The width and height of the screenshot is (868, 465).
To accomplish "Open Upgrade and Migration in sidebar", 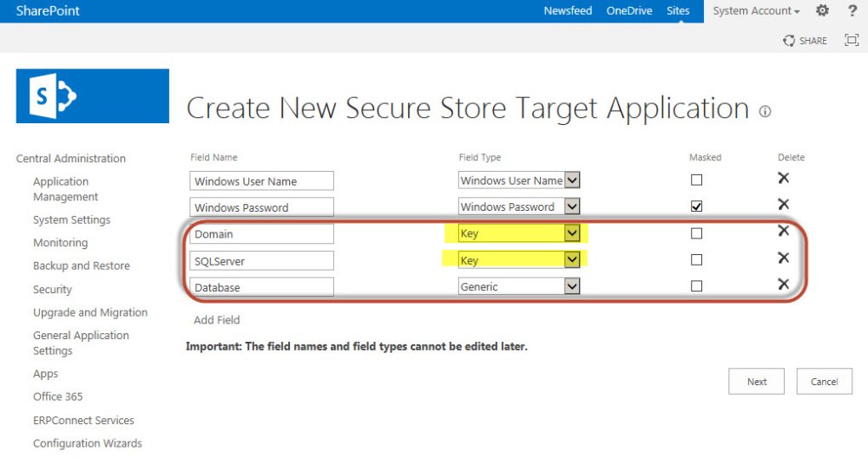I will tap(90, 312).
